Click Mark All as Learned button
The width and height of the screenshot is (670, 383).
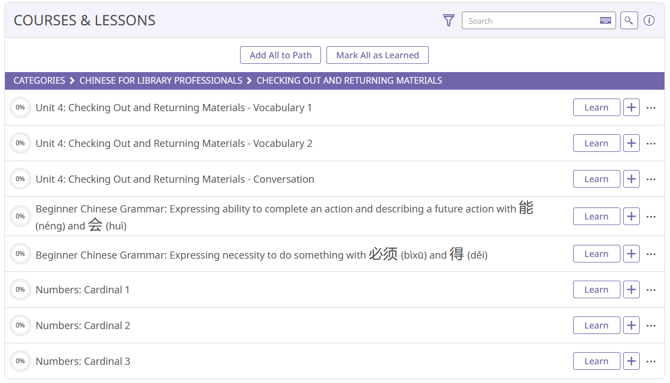[377, 55]
